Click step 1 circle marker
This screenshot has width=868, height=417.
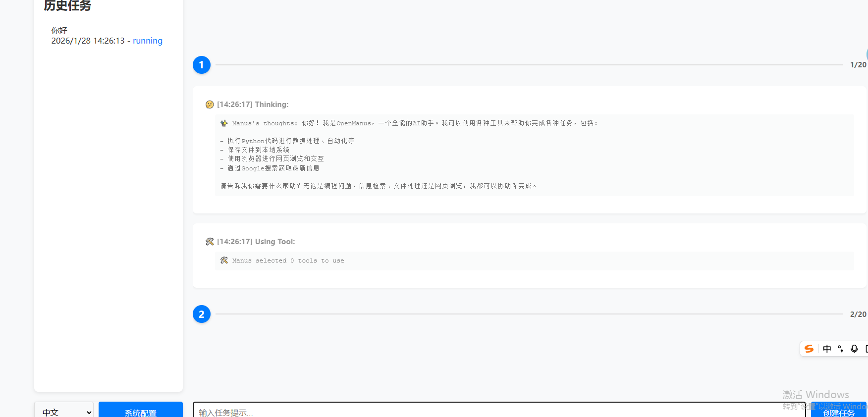202,65
